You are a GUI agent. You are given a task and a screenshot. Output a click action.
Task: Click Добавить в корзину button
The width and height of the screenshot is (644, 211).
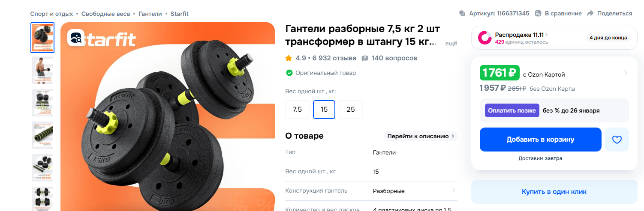[x=540, y=140]
